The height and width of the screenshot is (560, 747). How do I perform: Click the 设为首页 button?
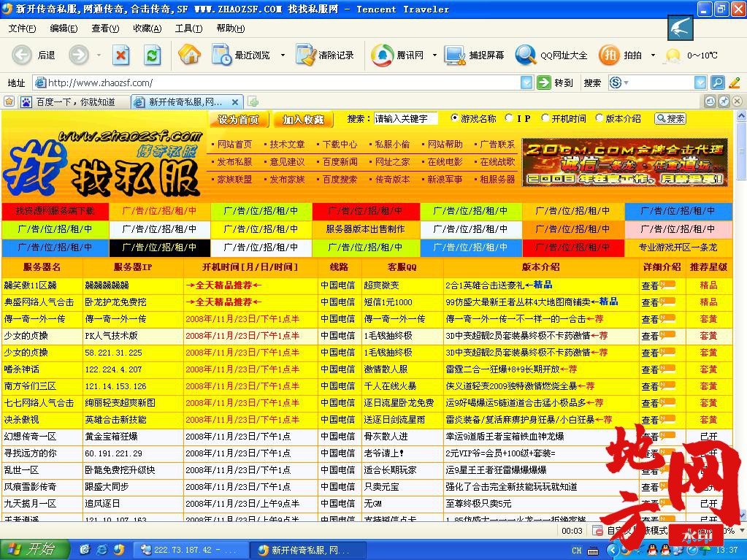coord(238,120)
